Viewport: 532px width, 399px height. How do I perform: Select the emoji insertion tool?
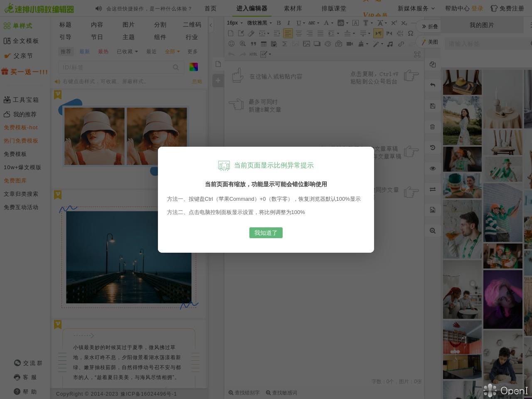pyautogui.click(x=232, y=44)
